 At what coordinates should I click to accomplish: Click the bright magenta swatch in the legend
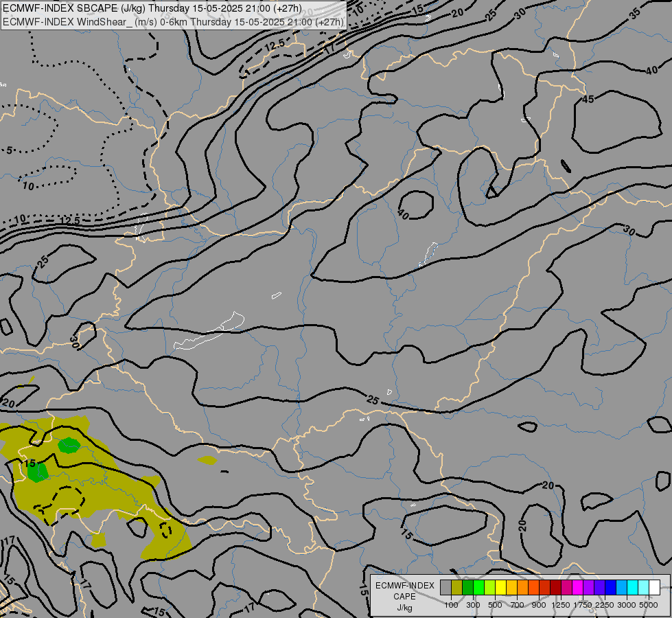pos(578,587)
